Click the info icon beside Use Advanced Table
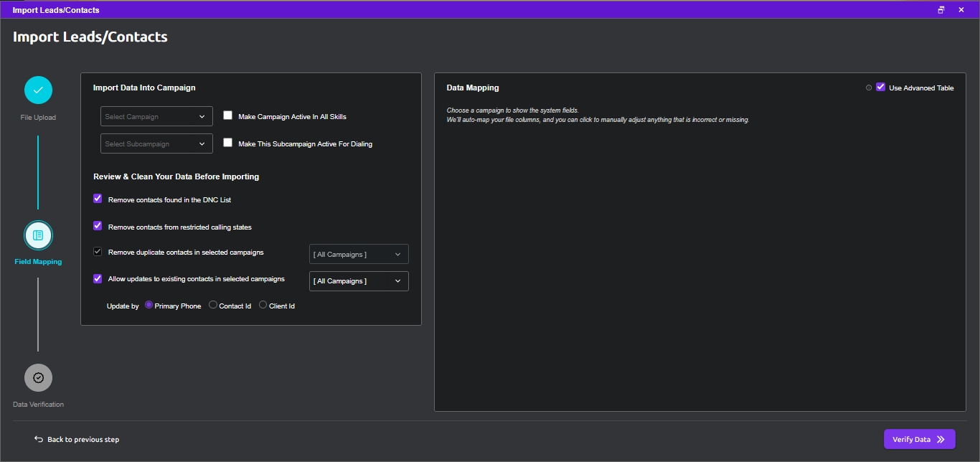980x462 pixels. pos(869,88)
